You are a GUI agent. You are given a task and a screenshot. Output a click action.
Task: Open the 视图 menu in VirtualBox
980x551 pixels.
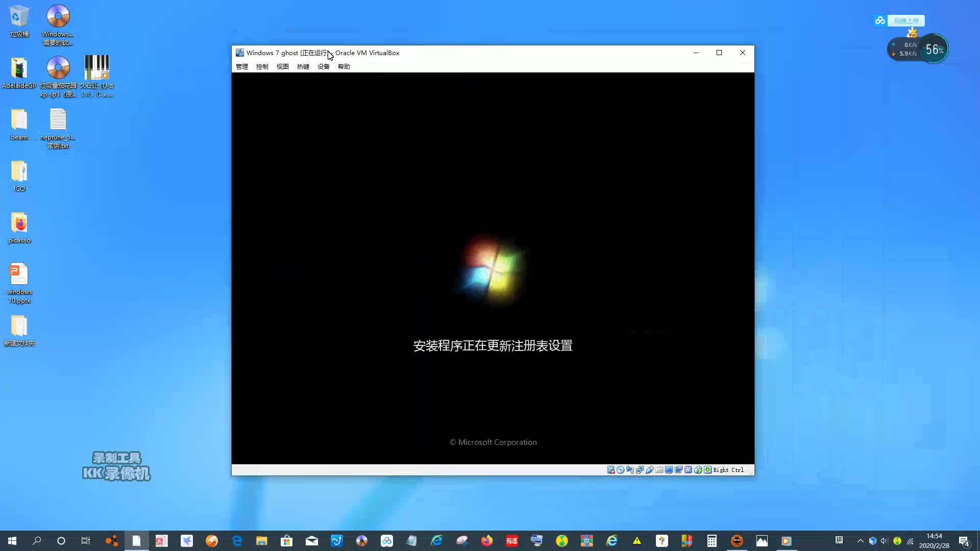pos(282,66)
